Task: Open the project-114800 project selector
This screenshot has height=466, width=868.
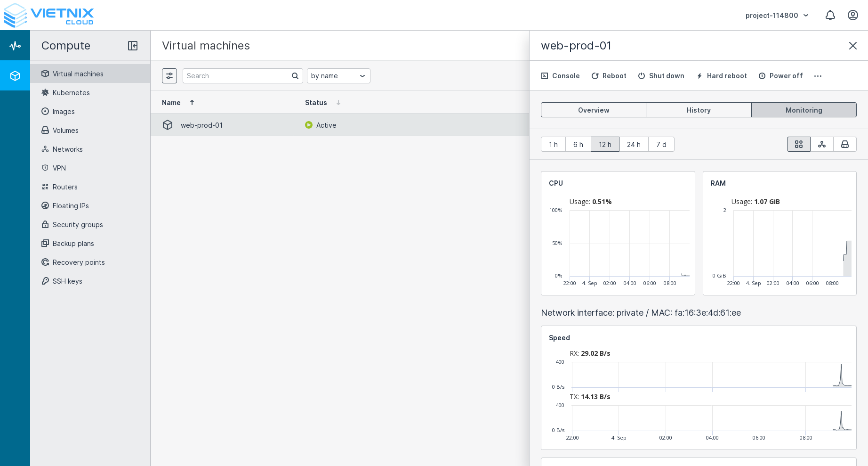Action: tap(777, 15)
